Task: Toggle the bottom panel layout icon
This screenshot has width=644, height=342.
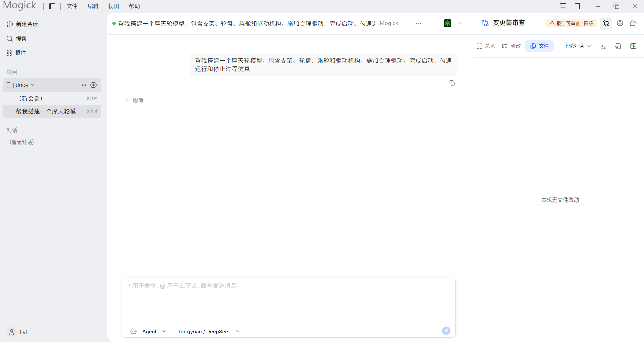Action: (563, 6)
